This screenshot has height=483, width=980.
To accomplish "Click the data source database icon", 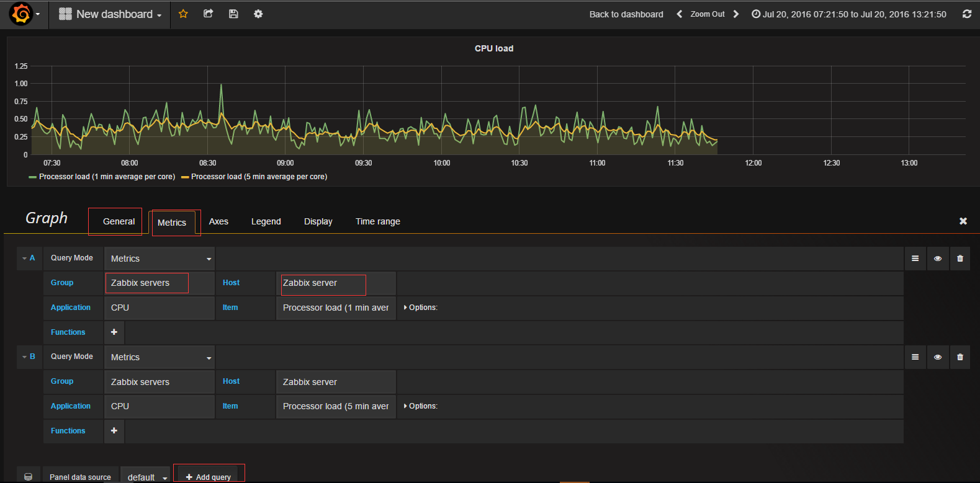I will tap(28, 477).
